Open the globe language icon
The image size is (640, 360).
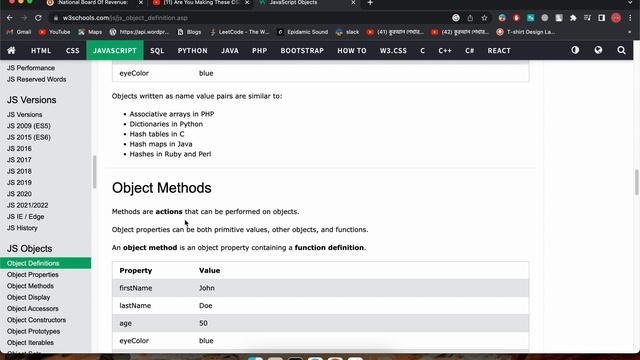598,50
